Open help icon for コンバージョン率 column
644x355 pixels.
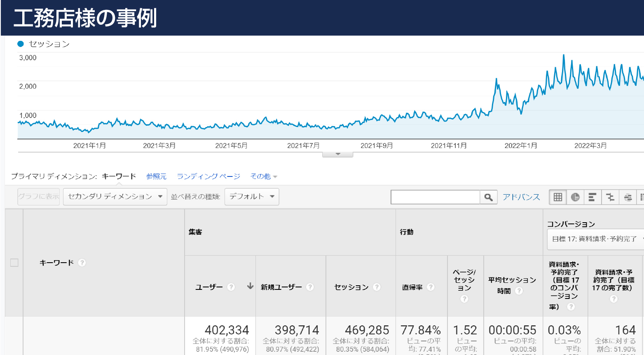tap(571, 307)
